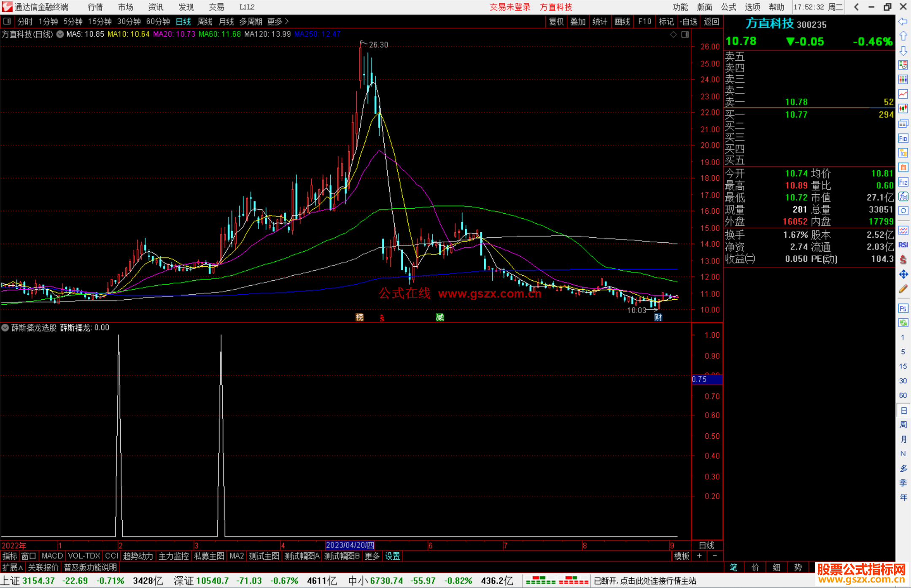
Task: Toggle the panel layout icon left of 分时
Action: point(7,21)
